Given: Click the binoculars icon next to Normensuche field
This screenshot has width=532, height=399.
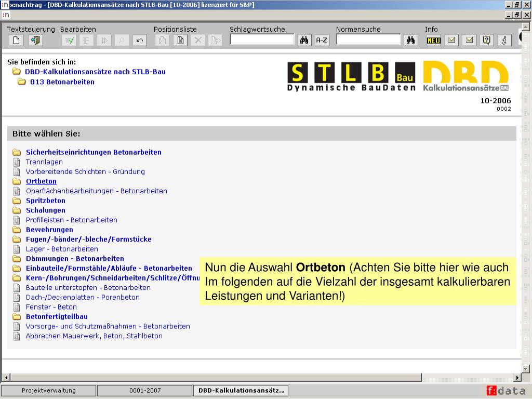Looking at the screenshot, I should click(410, 41).
